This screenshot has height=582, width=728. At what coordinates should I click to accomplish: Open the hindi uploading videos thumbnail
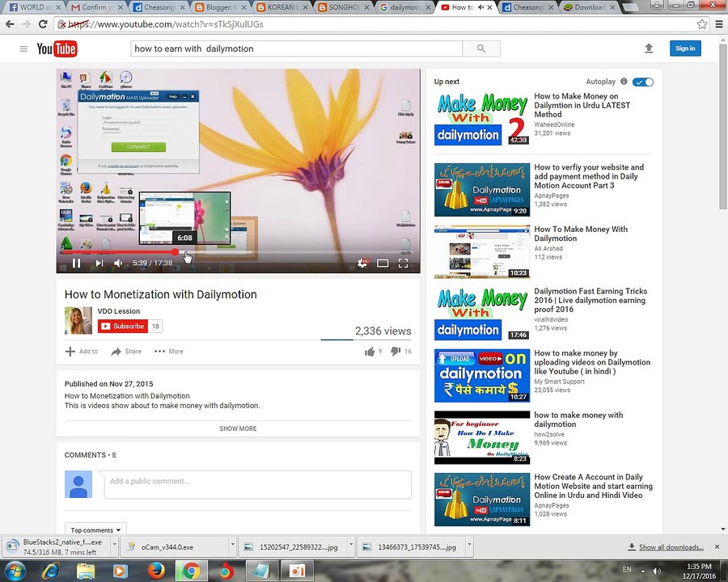[482, 375]
